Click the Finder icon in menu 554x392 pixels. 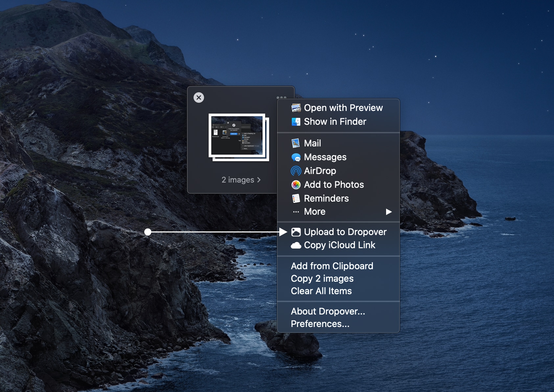pyautogui.click(x=296, y=122)
